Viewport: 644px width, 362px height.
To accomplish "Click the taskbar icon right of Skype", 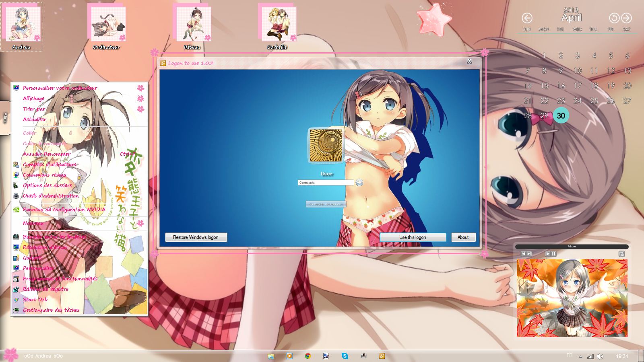I will tap(363, 356).
